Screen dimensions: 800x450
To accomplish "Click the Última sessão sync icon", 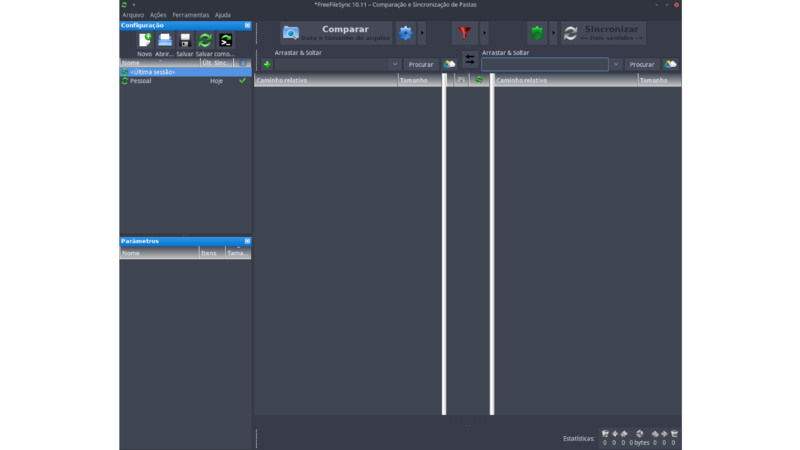I will [125, 72].
